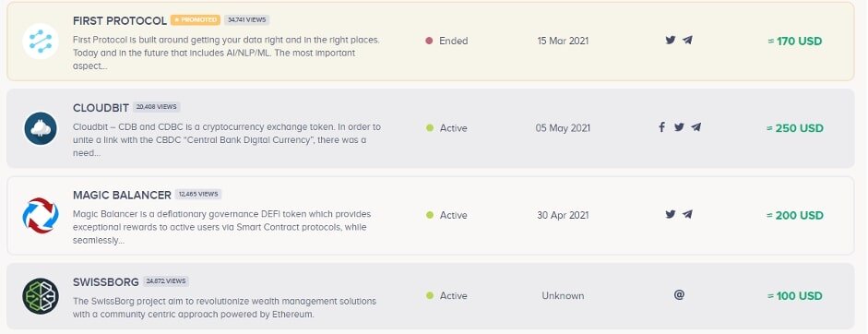The height and width of the screenshot is (334, 868).
Task: Click the Cloudbit cloud logo
Action: click(x=41, y=128)
